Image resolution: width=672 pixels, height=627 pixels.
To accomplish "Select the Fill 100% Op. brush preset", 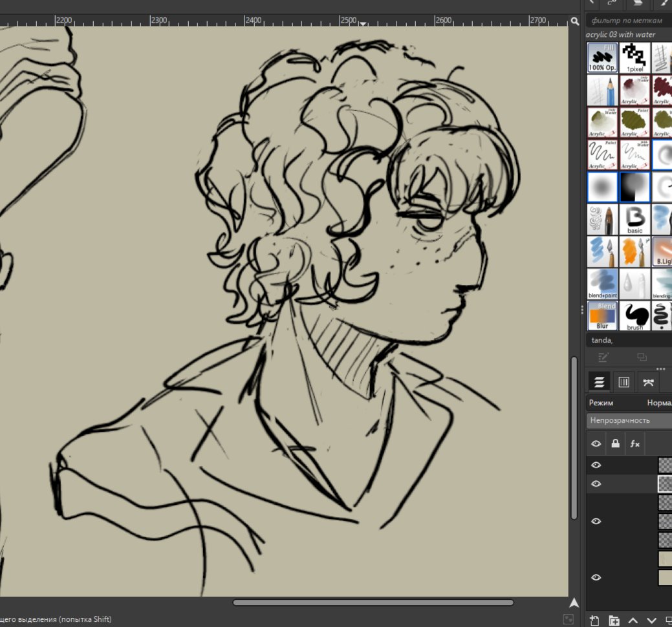I will point(602,58).
